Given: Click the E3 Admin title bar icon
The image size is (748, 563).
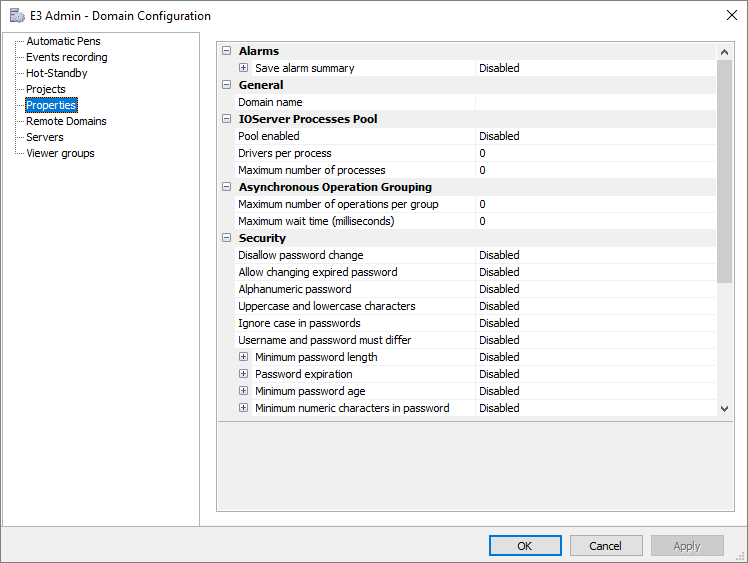Looking at the screenshot, I should [17, 15].
